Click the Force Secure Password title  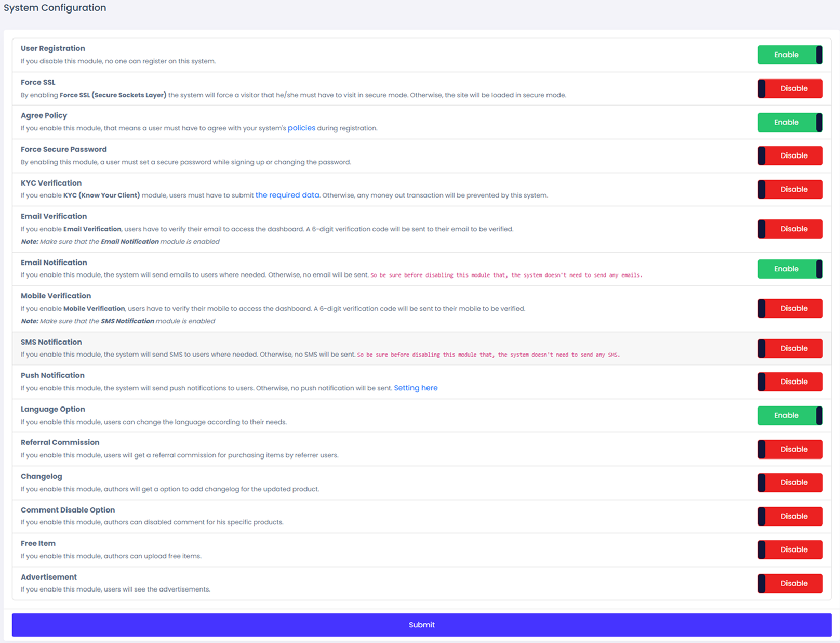pyautogui.click(x=64, y=149)
